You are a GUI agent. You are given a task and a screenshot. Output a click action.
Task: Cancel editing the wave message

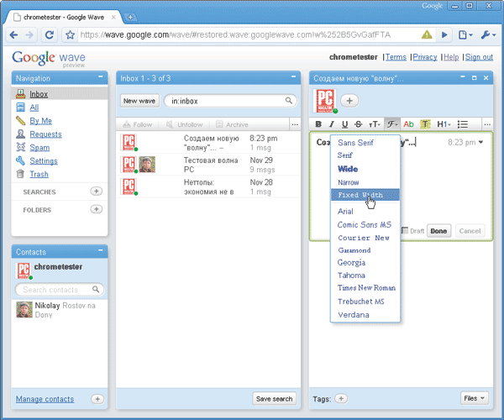470,231
